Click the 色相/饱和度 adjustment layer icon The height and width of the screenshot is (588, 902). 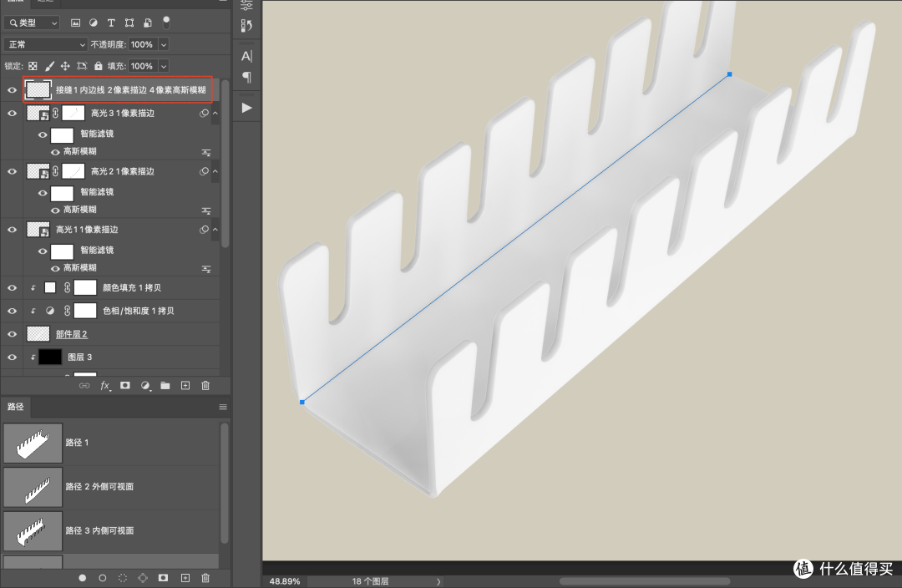[x=50, y=311]
